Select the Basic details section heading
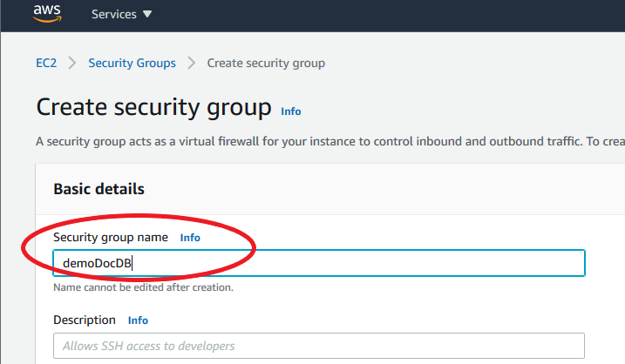The width and height of the screenshot is (625, 364). tap(99, 189)
